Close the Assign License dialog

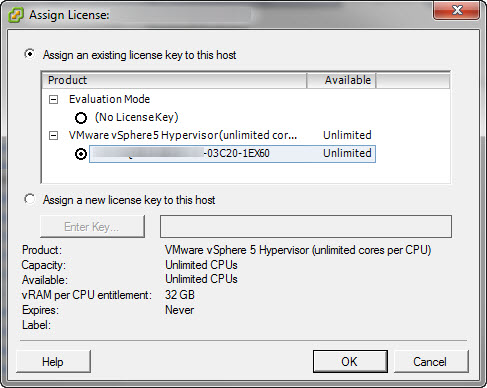tap(456, 10)
